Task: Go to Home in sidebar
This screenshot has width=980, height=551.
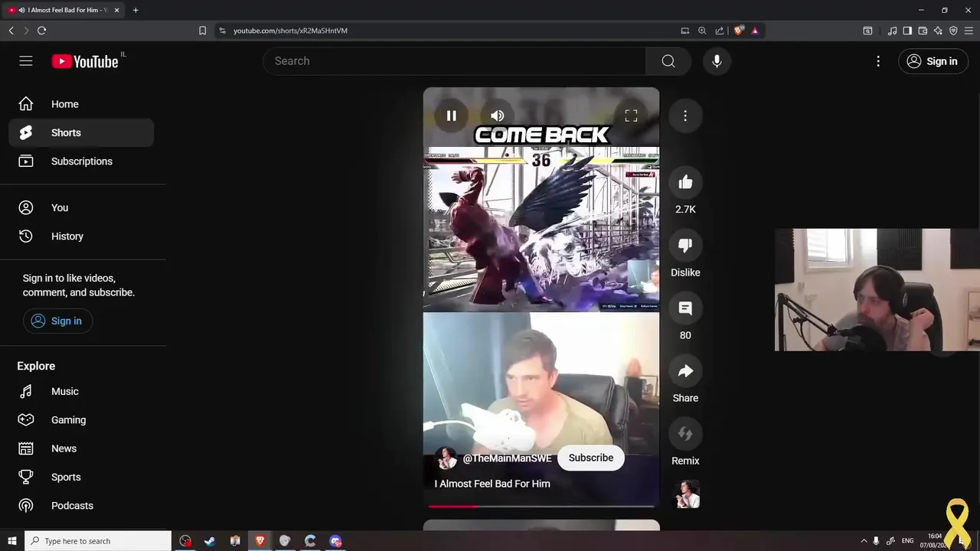Action: 81,104
